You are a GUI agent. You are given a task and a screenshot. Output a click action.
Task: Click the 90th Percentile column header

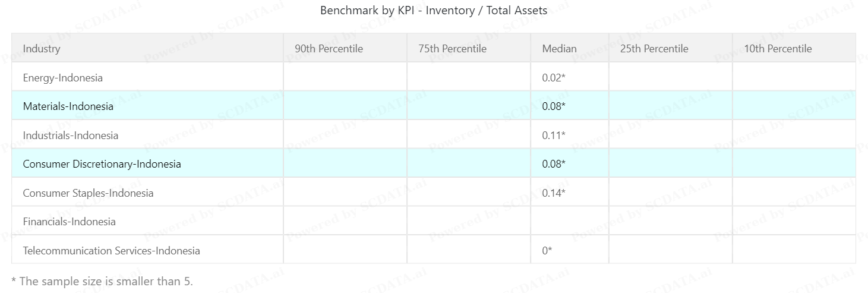[x=329, y=49]
